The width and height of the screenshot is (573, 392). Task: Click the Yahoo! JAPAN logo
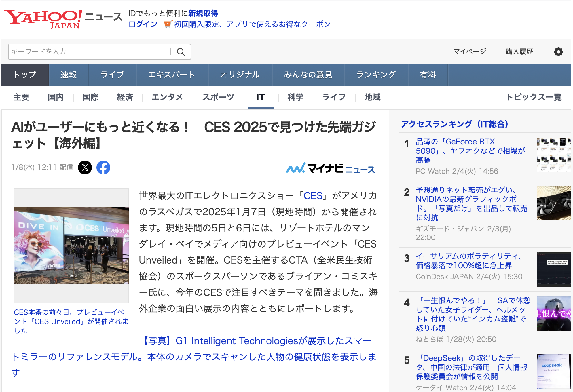click(x=43, y=19)
